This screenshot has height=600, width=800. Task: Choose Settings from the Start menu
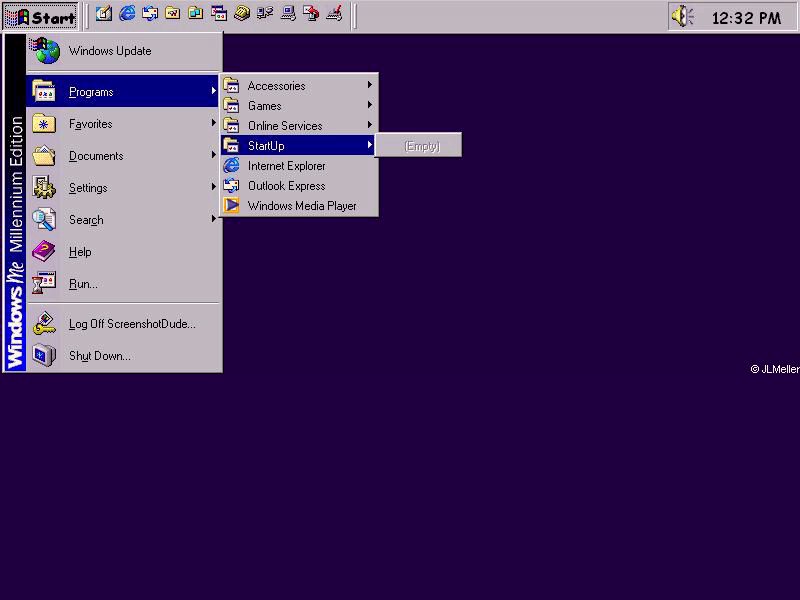124,188
